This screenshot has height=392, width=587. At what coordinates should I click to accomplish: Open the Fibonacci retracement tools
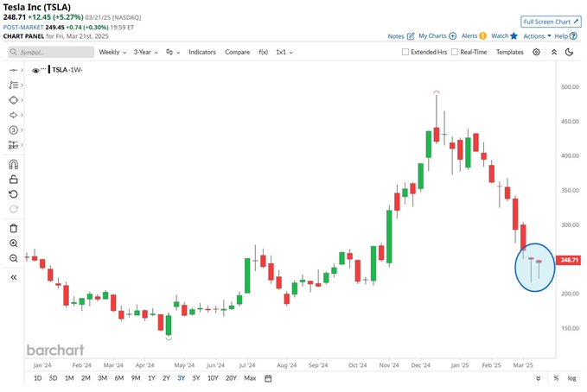[14, 85]
